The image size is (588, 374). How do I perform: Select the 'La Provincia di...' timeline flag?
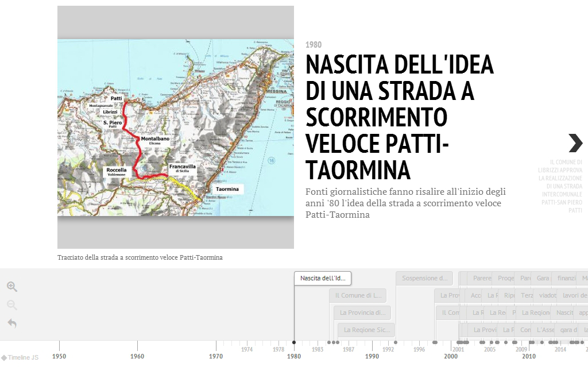pos(362,313)
